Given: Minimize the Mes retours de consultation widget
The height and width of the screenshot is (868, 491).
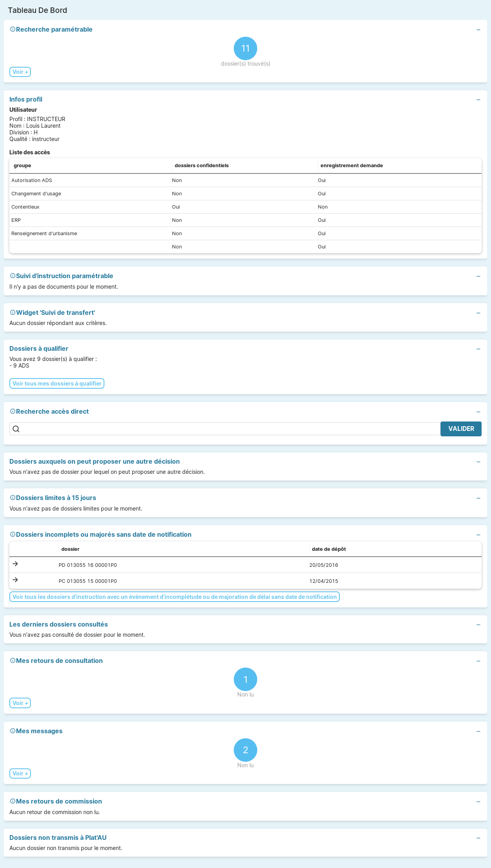Looking at the screenshot, I should [x=478, y=661].
